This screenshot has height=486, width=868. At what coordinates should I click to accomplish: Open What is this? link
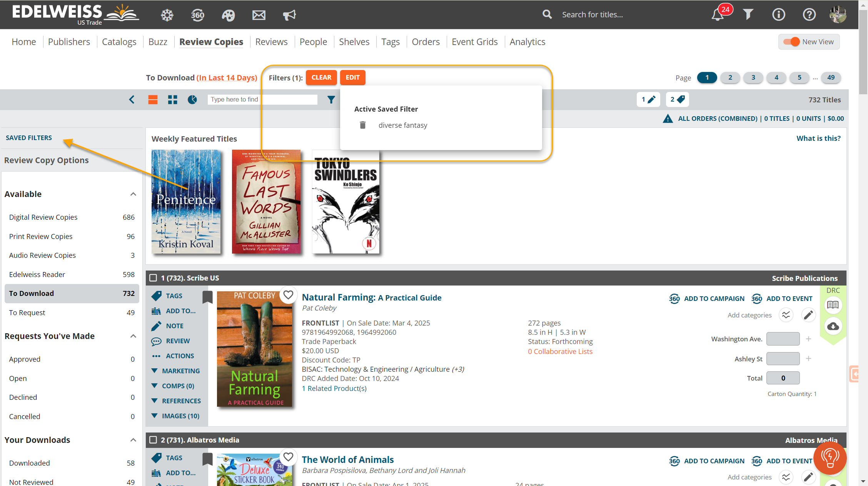(818, 138)
